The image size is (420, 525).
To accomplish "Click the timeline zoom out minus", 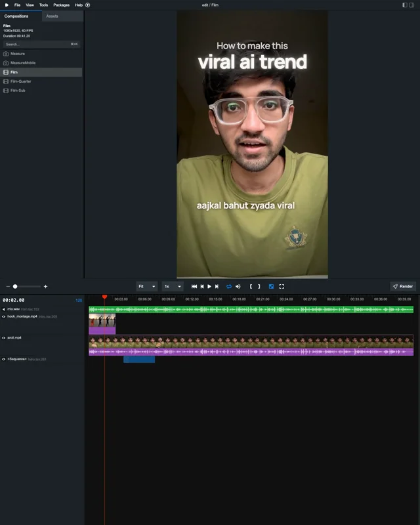I will pyautogui.click(x=8, y=287).
